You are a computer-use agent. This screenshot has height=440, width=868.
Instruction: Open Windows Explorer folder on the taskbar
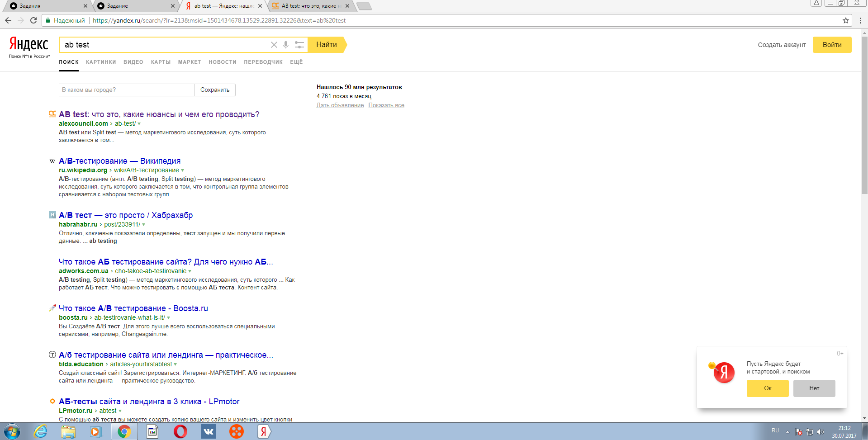pos(68,431)
